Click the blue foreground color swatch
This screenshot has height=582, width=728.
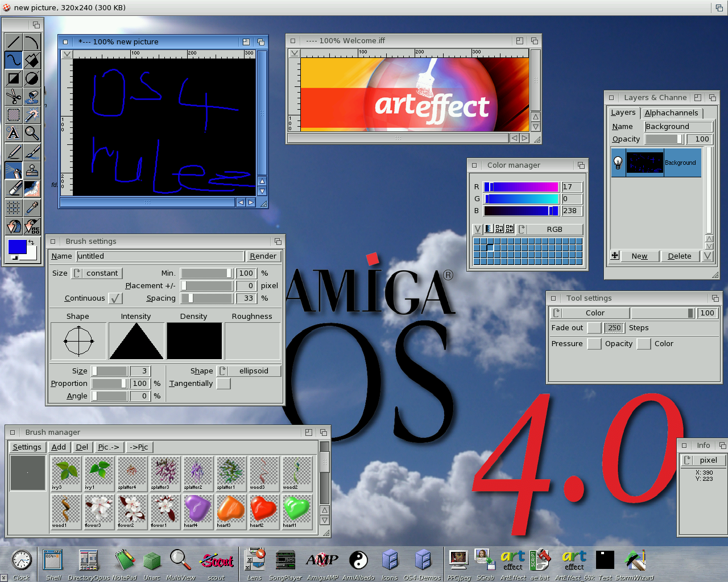17,247
